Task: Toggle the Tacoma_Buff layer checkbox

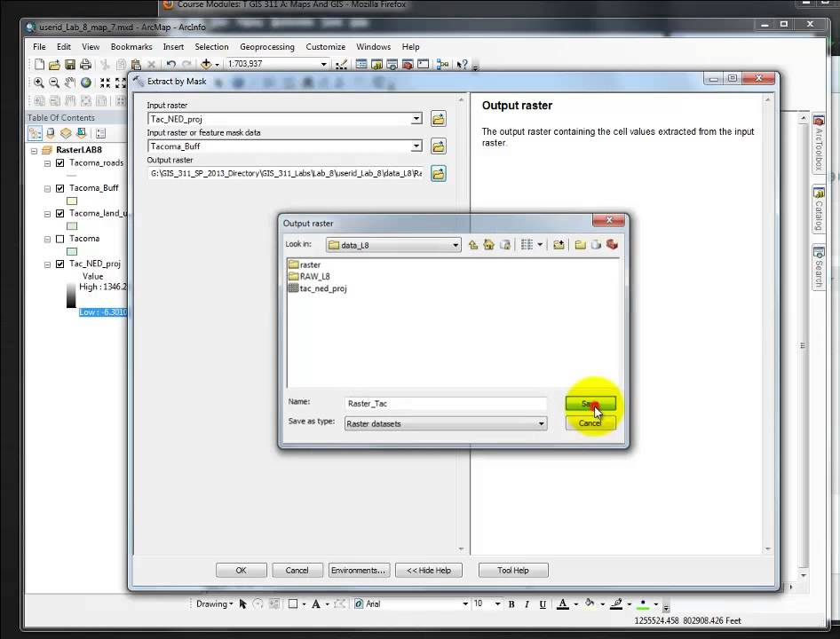Action: point(60,188)
